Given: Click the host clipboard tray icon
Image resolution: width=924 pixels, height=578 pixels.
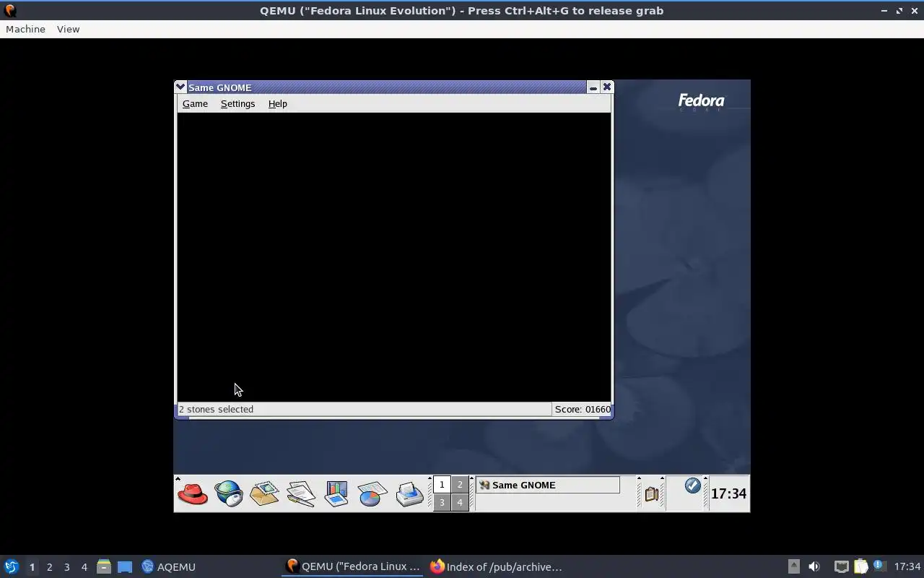Looking at the screenshot, I should point(860,566).
